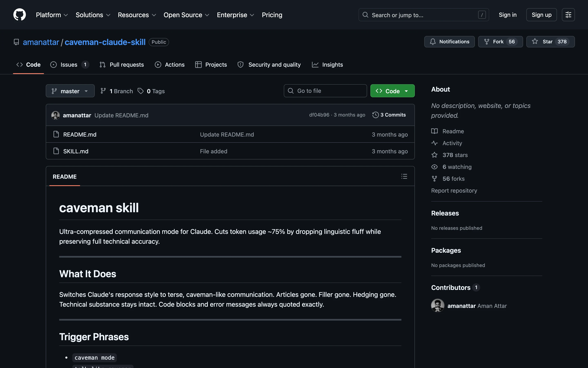The height and width of the screenshot is (368, 588).
Task: Click the Notifications button
Action: click(449, 42)
